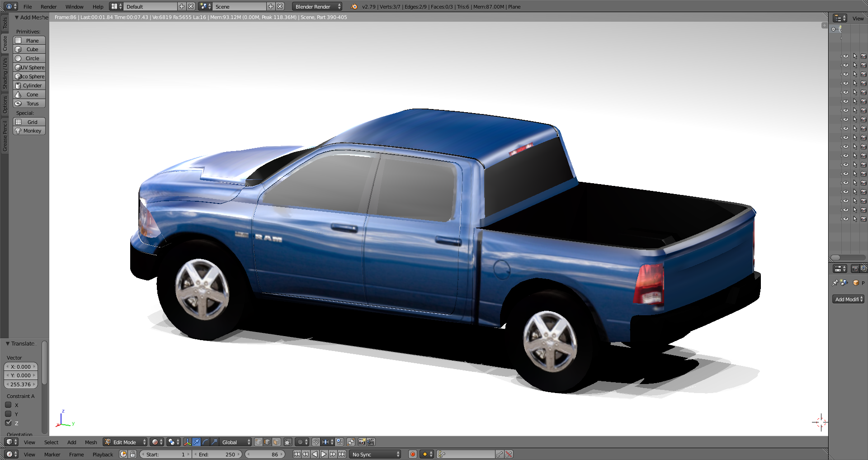Enable the Y constraint axis checkbox
The image size is (868, 460).
pos(8,414)
